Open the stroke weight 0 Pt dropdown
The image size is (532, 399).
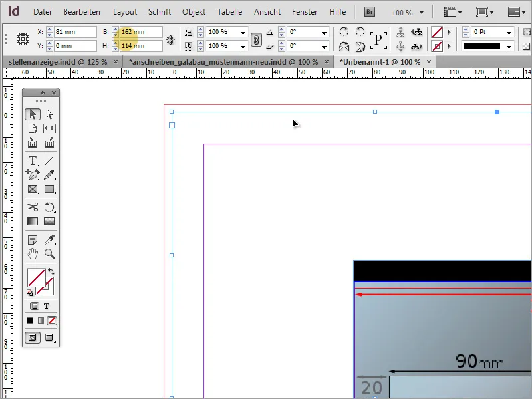[509, 33]
